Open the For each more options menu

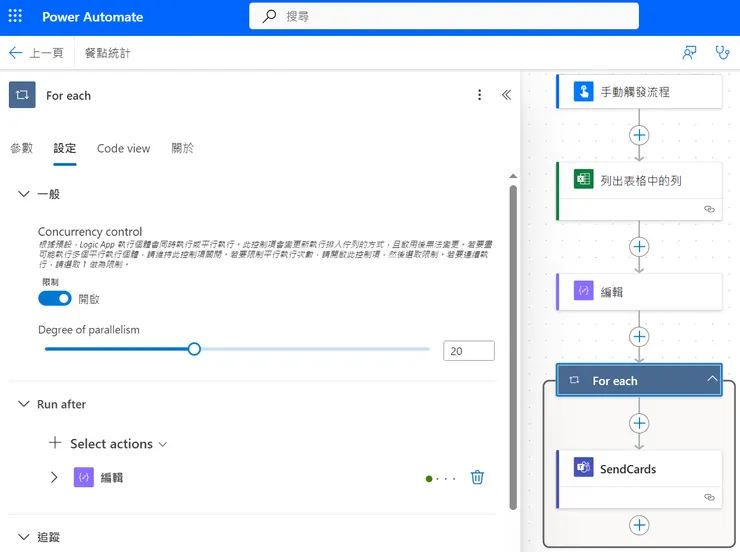pyautogui.click(x=479, y=95)
